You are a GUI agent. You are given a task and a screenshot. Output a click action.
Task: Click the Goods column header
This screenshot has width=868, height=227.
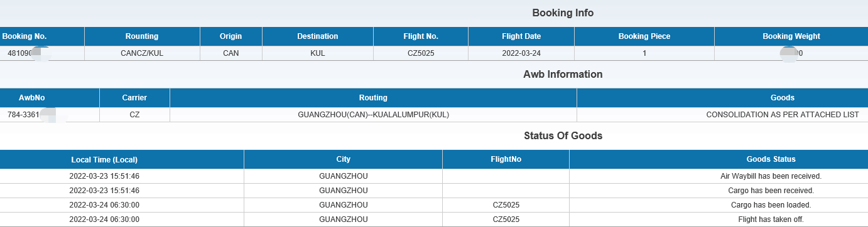coord(782,98)
